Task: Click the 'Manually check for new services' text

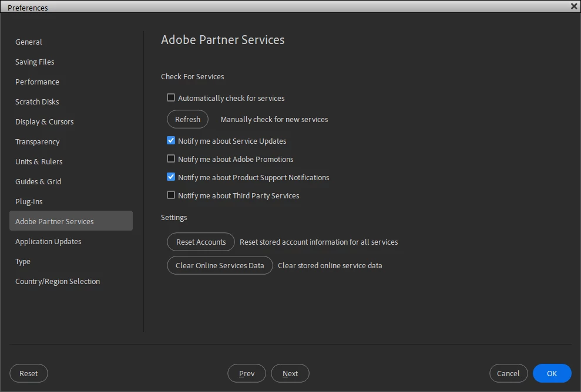Action: [x=274, y=120]
